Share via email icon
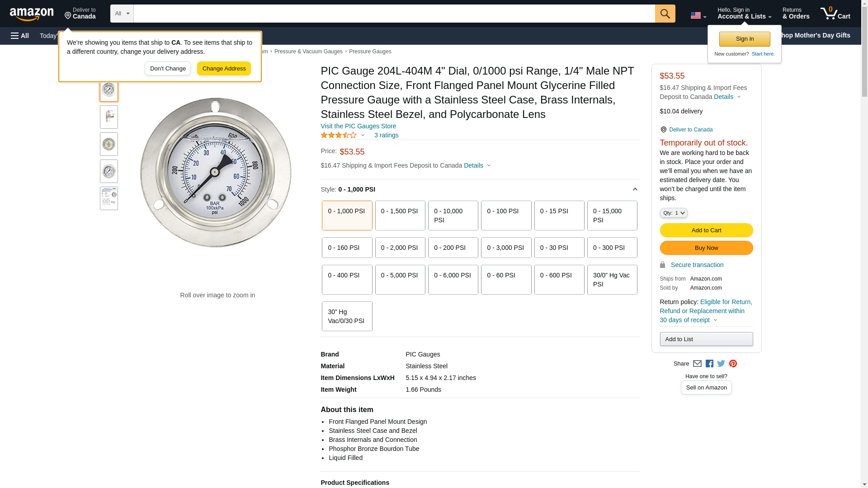The image size is (868, 488). tap(697, 364)
